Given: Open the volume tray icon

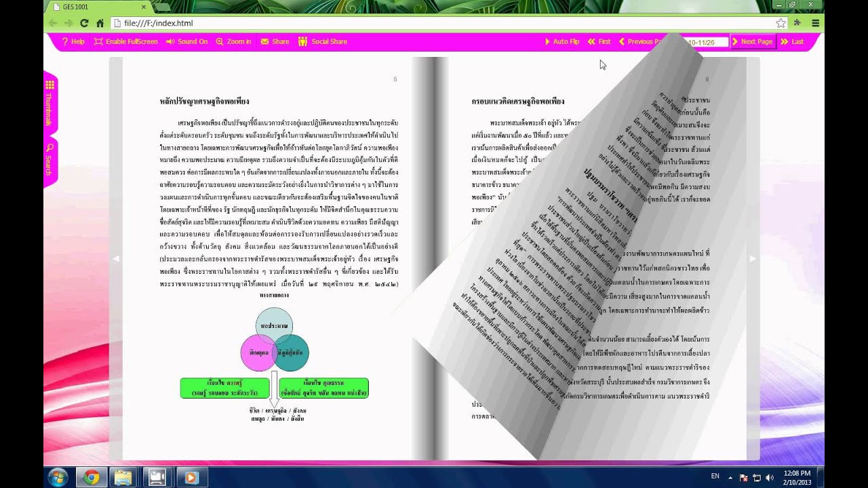Looking at the screenshot, I should (768, 477).
